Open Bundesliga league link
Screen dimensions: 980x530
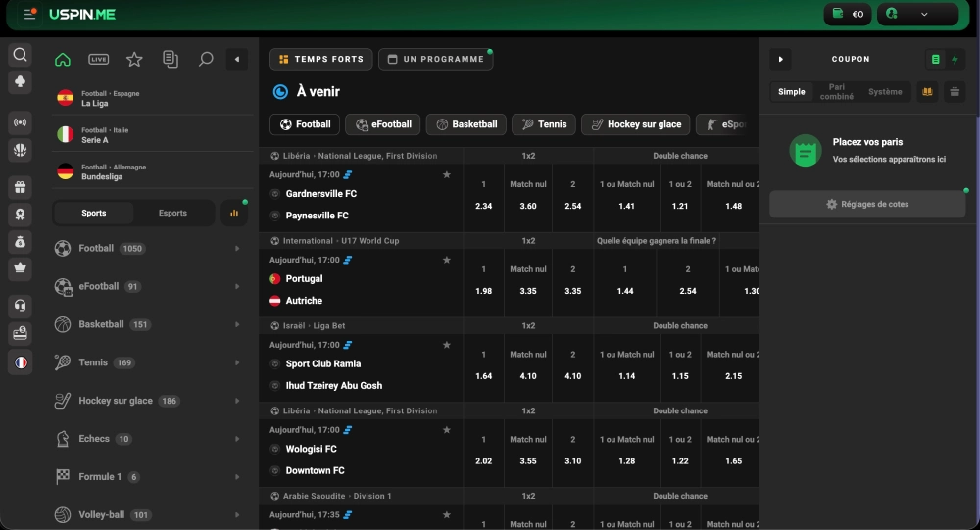(153, 171)
